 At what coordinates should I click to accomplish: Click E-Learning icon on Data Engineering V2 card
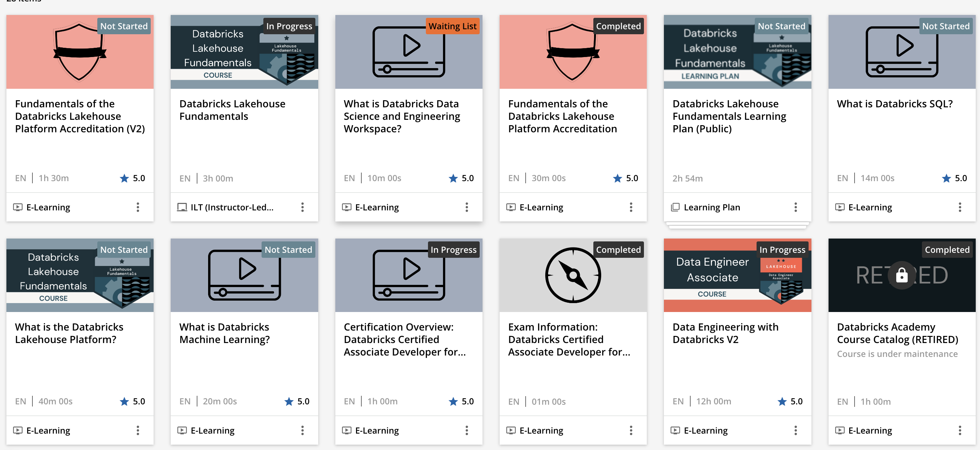click(x=675, y=430)
